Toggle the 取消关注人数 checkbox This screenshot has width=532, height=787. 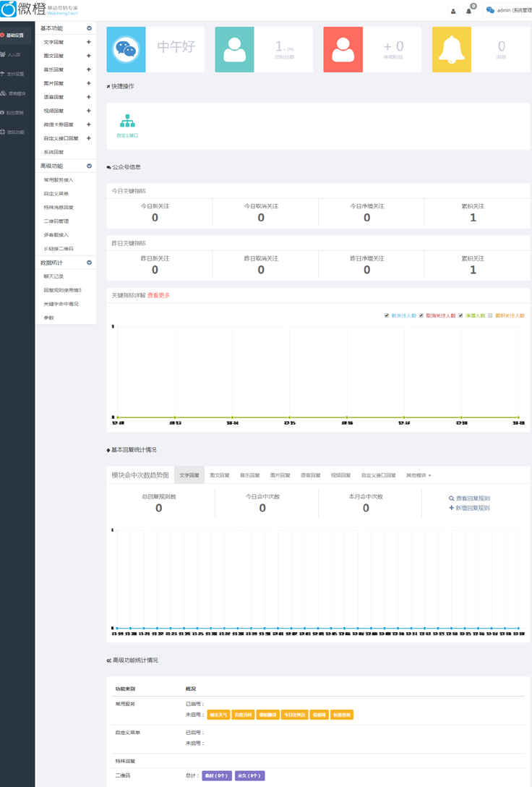click(422, 315)
